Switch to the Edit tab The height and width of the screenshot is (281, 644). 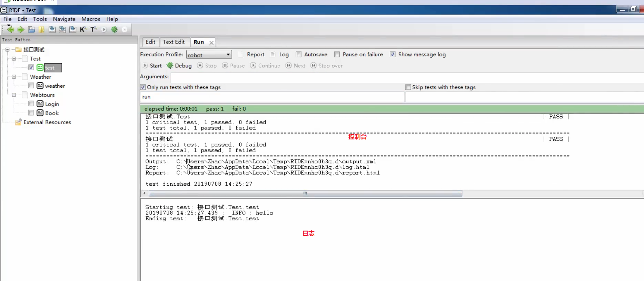click(150, 42)
